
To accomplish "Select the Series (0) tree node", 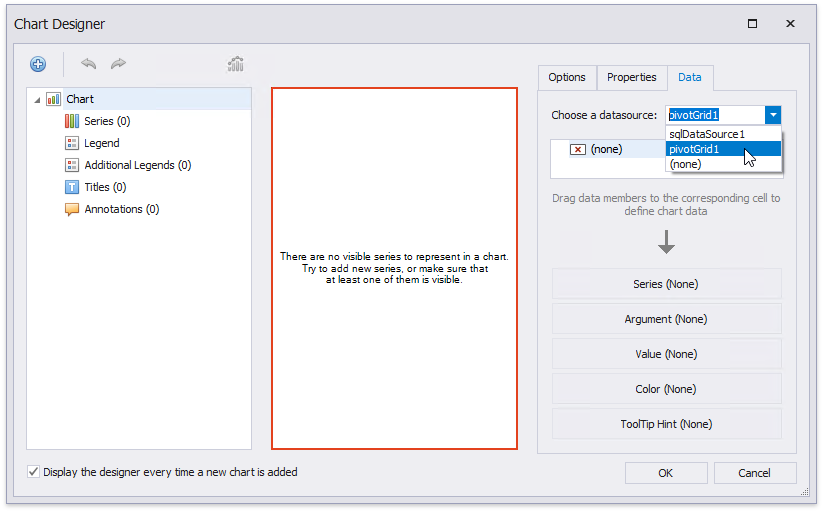I will pyautogui.click(x=107, y=121).
